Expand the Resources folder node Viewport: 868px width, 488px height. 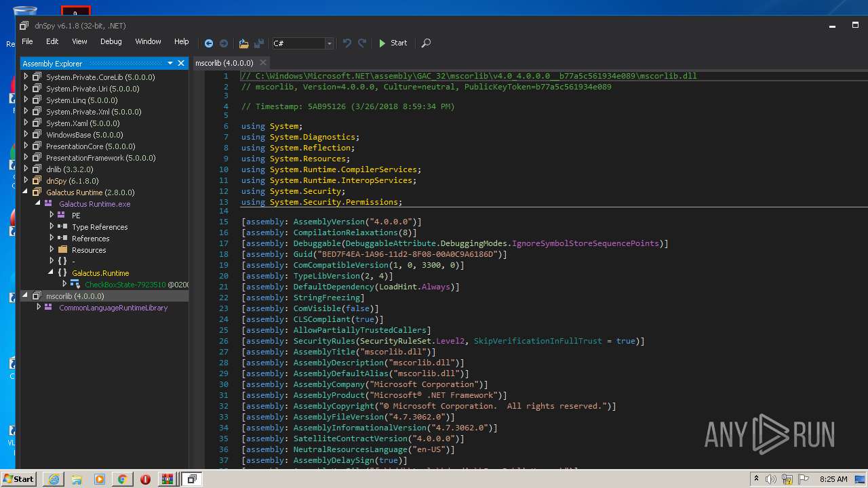pos(52,249)
